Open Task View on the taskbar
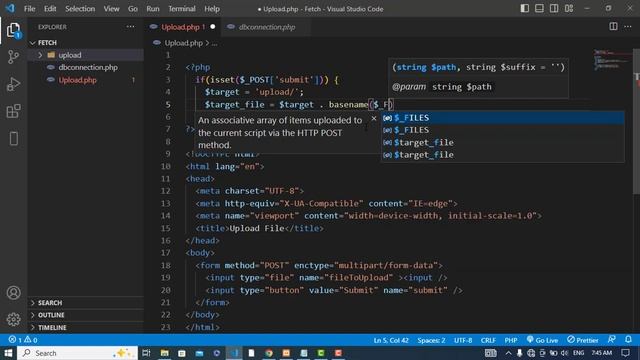 tap(147, 353)
